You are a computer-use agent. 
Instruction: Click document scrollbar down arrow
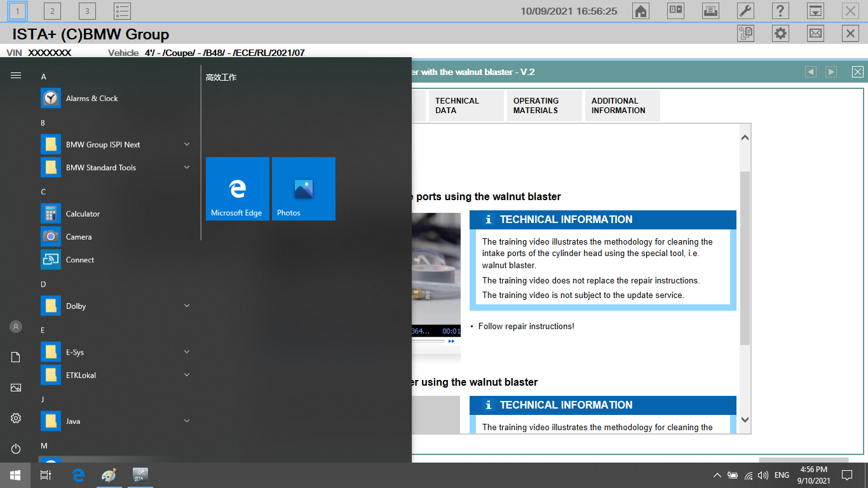pos(745,420)
